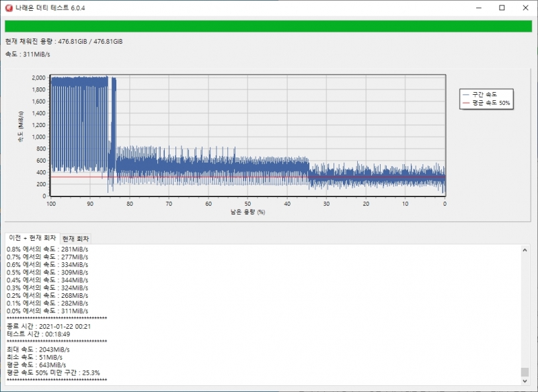Click the 1,000 y-axis label

click(39, 137)
